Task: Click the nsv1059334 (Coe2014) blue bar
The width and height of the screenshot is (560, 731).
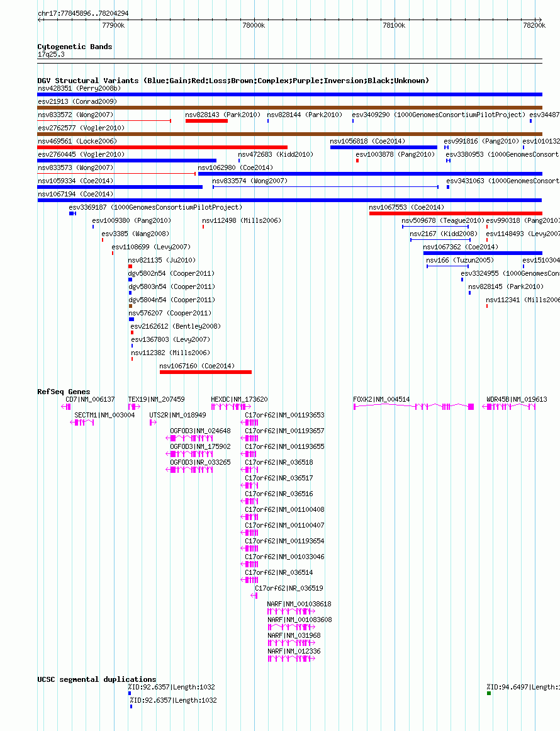Action: [x=120, y=187]
